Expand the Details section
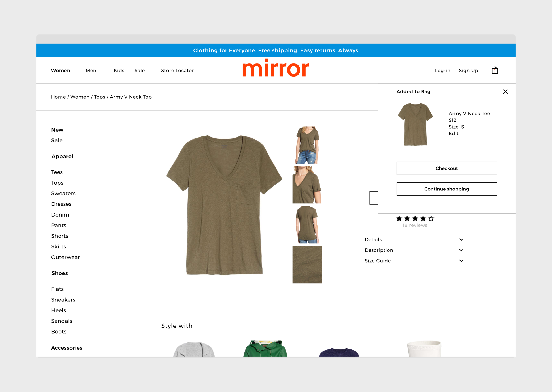 [x=373, y=239]
